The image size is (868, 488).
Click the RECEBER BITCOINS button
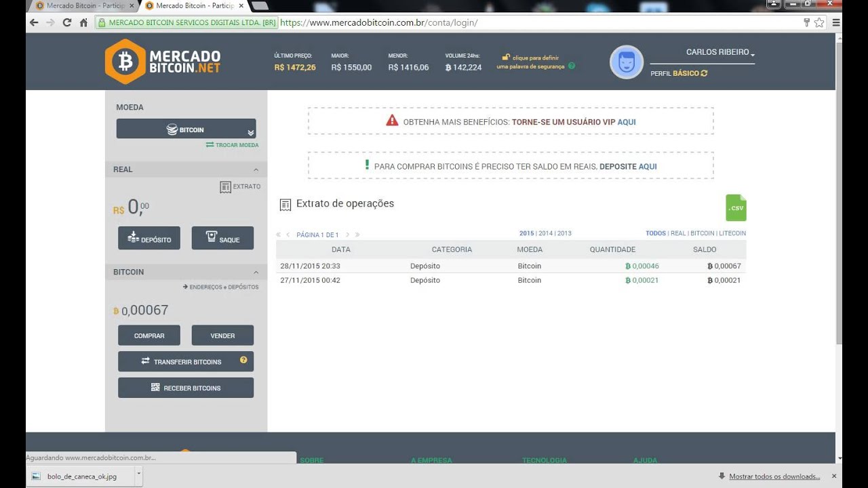(186, 388)
